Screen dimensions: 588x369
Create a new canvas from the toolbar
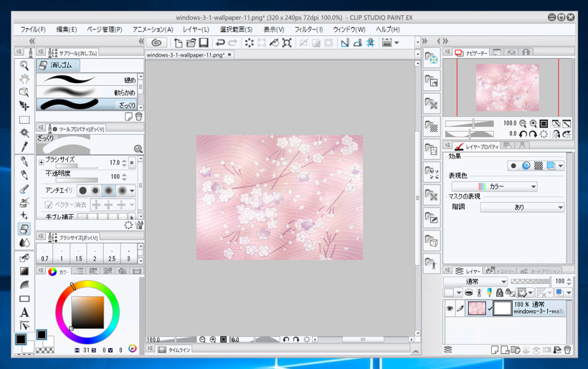179,43
